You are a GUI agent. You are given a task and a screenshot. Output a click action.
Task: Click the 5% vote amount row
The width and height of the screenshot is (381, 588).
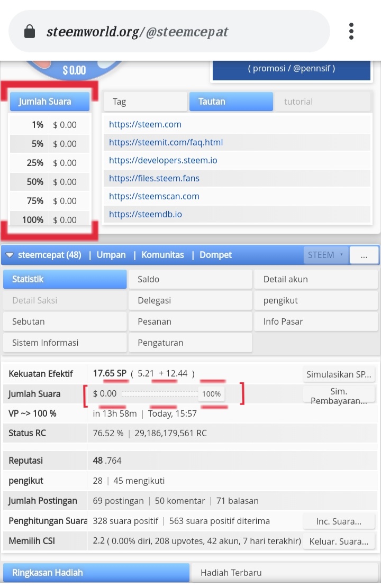pos(50,144)
